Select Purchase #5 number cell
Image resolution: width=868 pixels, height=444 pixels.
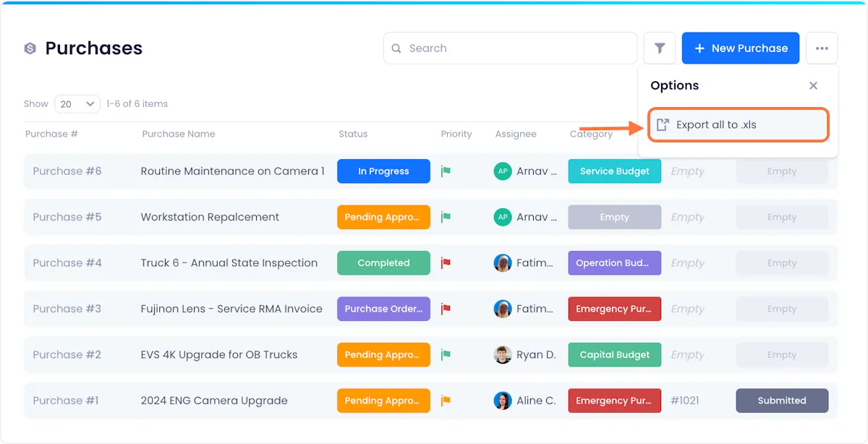pyautogui.click(x=67, y=217)
